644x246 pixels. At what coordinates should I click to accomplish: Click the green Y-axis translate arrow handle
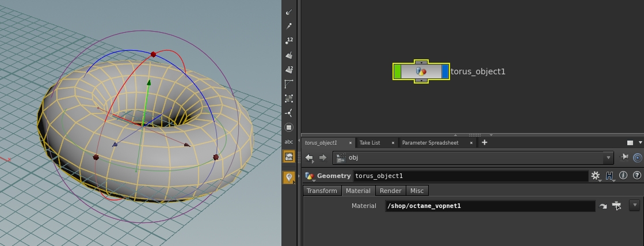pyautogui.click(x=148, y=83)
